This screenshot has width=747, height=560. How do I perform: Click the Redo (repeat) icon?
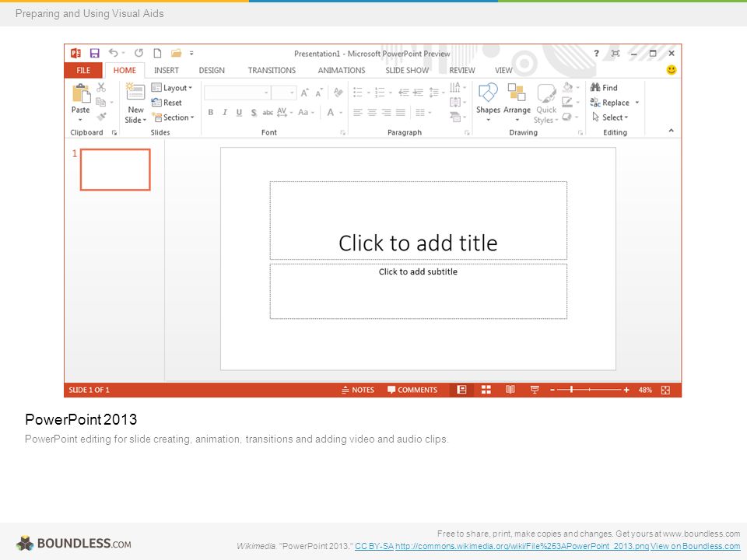tap(139, 53)
